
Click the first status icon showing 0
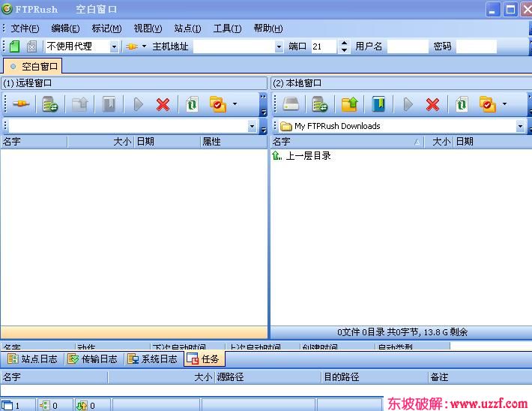44,406
